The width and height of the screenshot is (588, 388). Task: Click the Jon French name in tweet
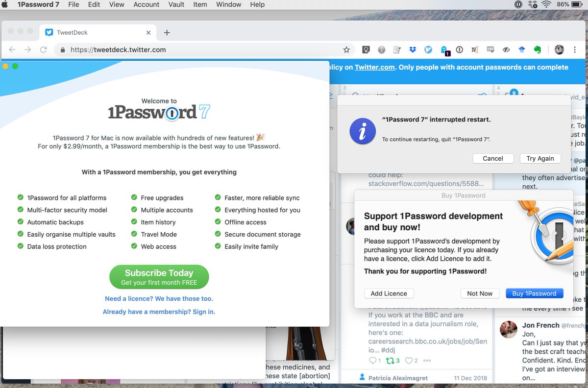(x=540, y=325)
